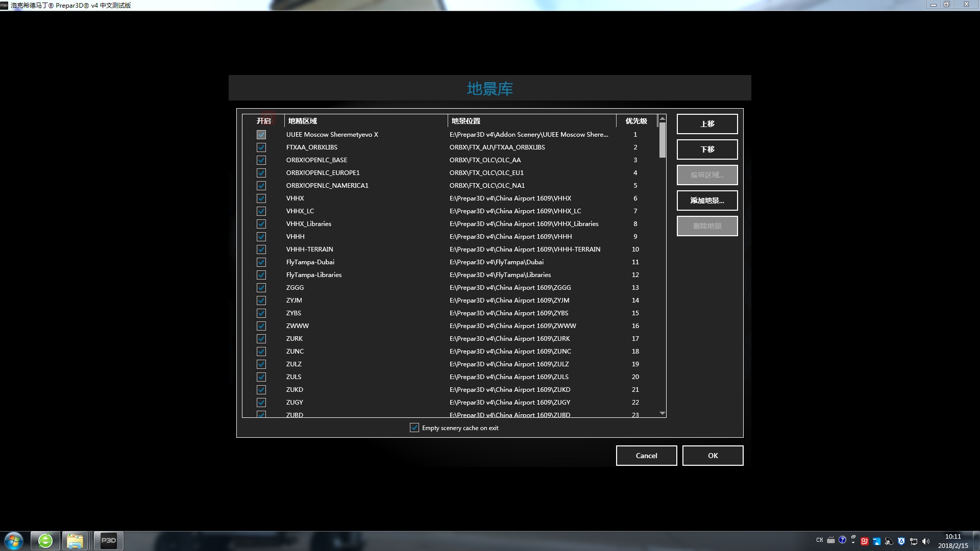Open the File Explorer taskbar icon
Screen dimensions: 980x551
click(x=75, y=541)
